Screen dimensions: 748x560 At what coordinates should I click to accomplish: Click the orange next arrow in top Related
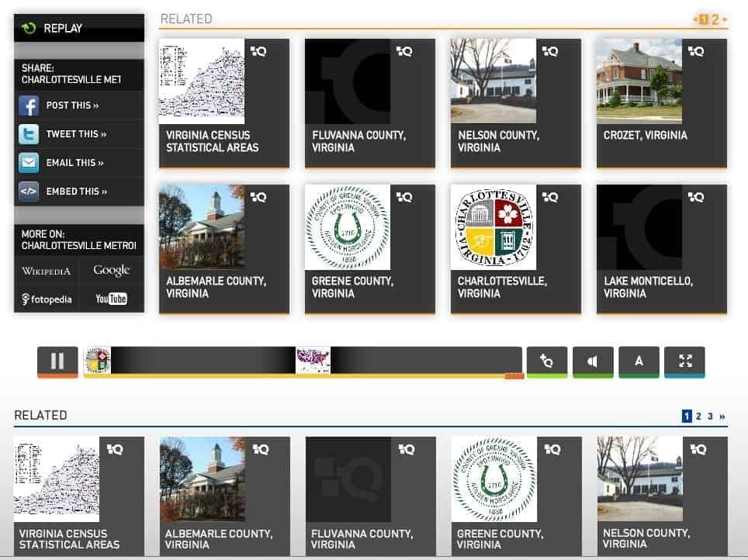[725, 19]
